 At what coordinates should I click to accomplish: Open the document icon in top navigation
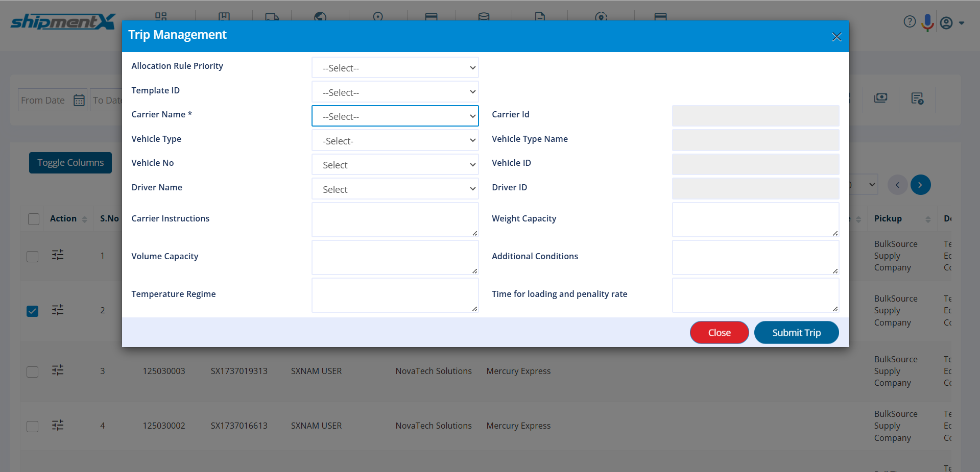[x=540, y=16]
